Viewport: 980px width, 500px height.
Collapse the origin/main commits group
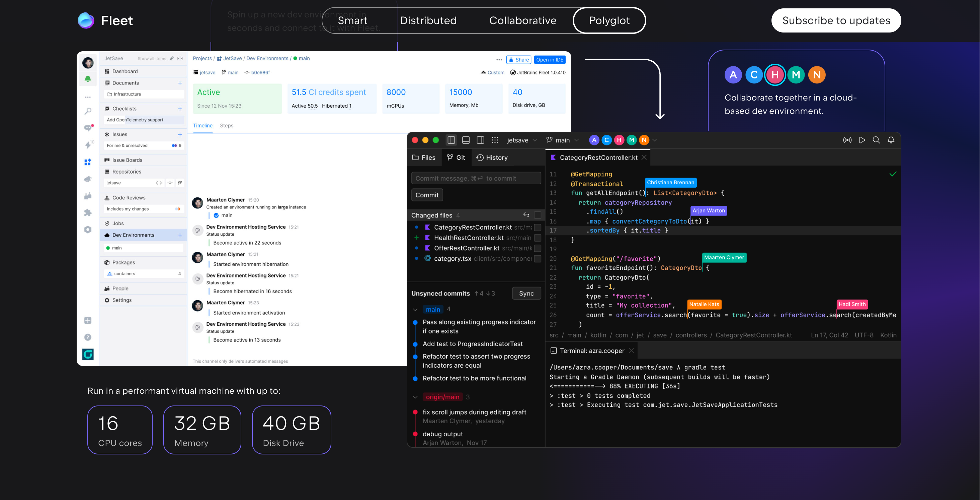pyautogui.click(x=415, y=397)
